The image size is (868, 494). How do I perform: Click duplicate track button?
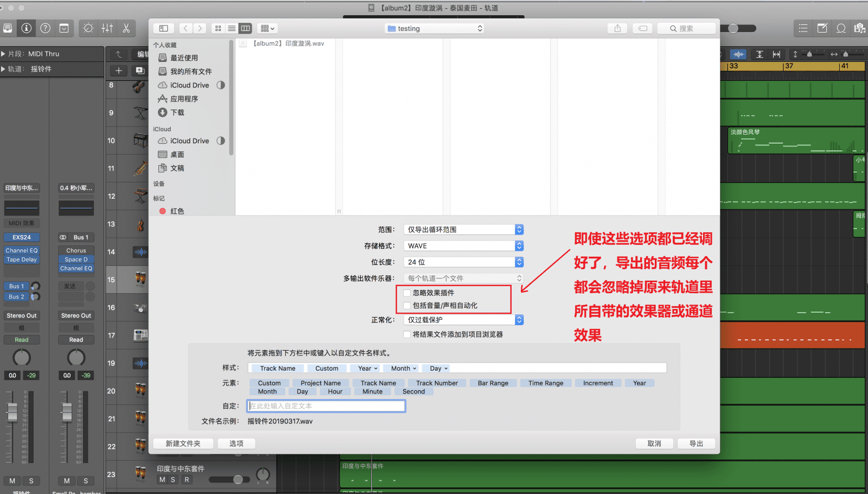[x=140, y=71]
